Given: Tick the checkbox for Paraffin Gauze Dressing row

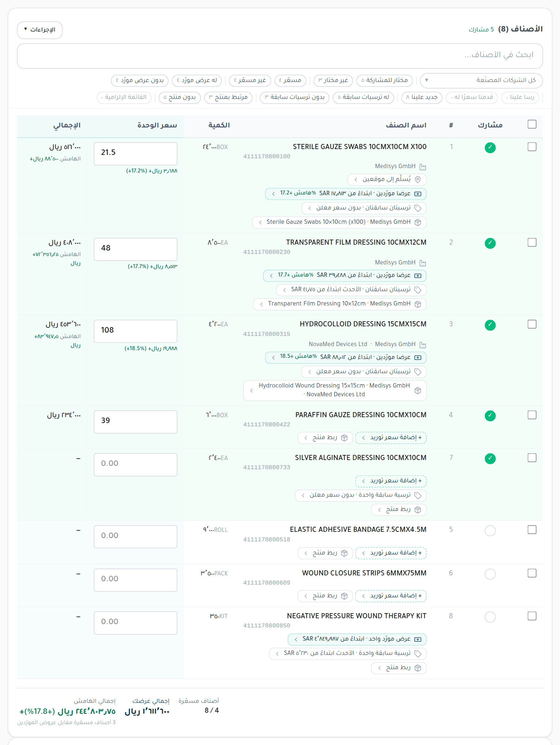Looking at the screenshot, I should coord(532,415).
